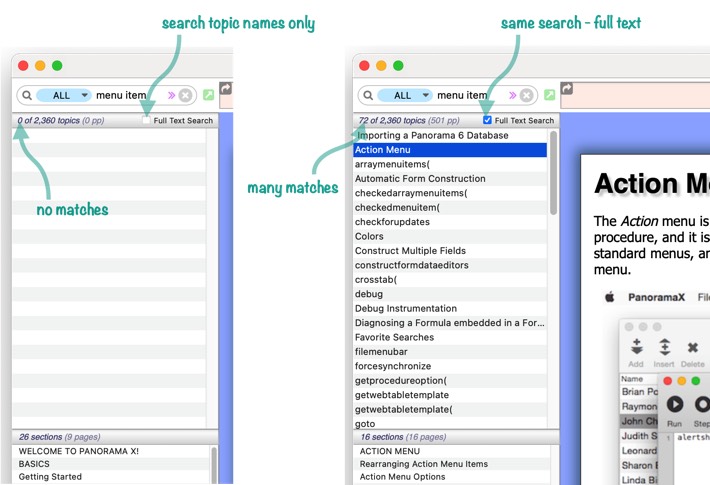Viewport: 710px width, 485px height.
Task: Jump to WELCOME TO PANORAMA X! section
Action: pyautogui.click(x=110, y=451)
